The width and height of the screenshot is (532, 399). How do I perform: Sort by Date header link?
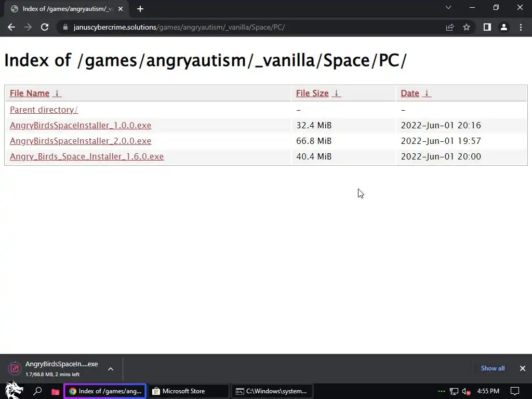coord(410,94)
